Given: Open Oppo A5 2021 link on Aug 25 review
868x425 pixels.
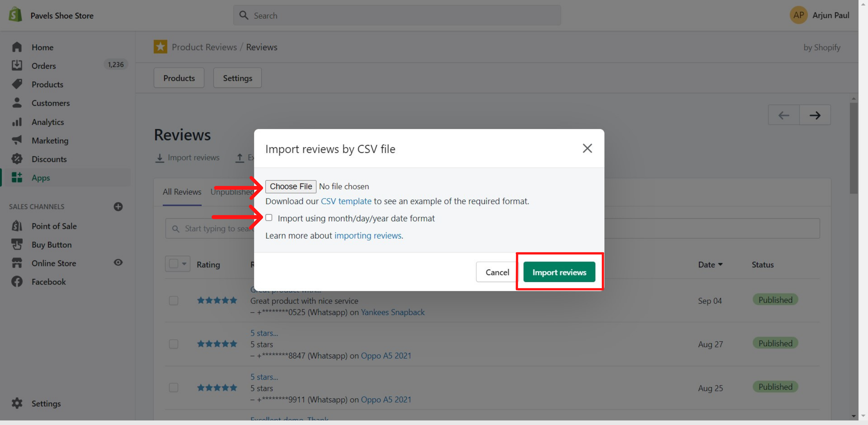Looking at the screenshot, I should (x=386, y=399).
